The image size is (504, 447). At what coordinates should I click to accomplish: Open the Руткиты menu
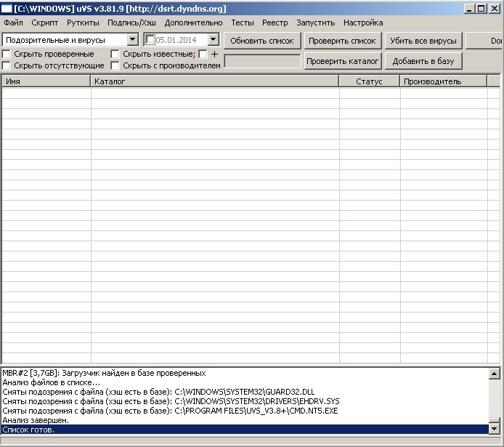coord(83,23)
